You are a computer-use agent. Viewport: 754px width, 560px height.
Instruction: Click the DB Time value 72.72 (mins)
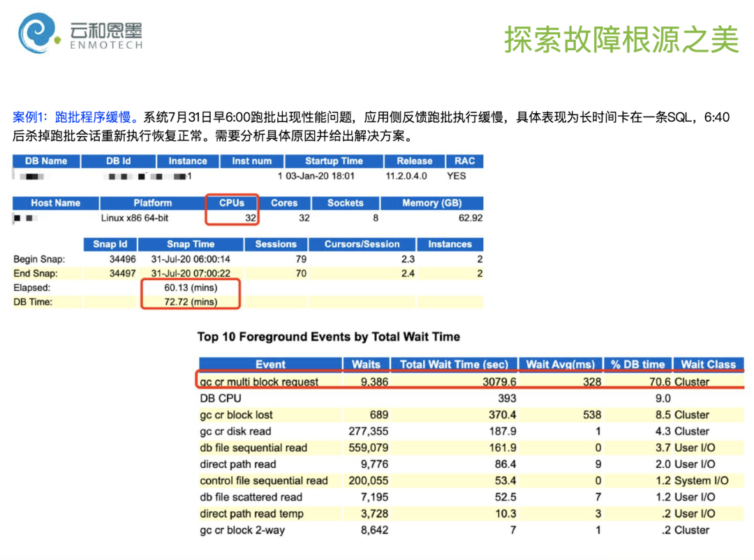coord(191,302)
